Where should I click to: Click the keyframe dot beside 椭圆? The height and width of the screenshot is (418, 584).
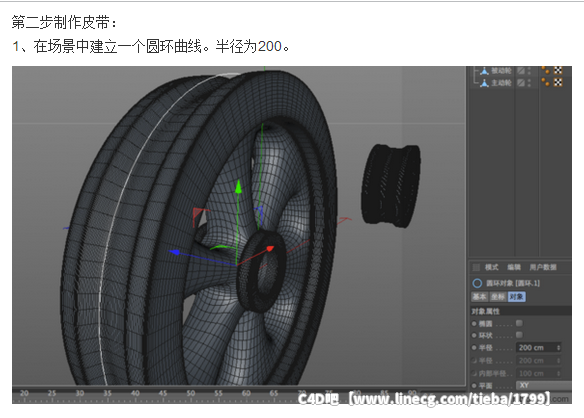[x=474, y=324]
